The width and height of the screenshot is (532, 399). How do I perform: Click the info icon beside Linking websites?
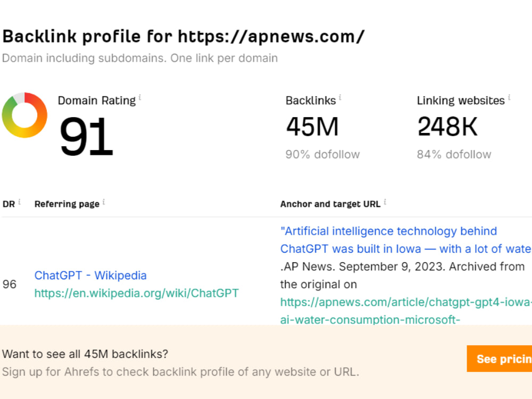[509, 98]
